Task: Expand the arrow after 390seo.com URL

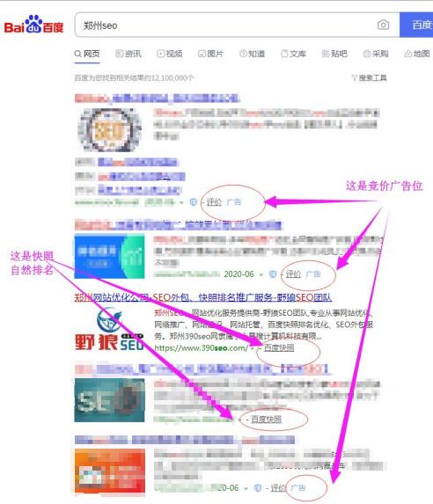Action: pyautogui.click(x=253, y=348)
